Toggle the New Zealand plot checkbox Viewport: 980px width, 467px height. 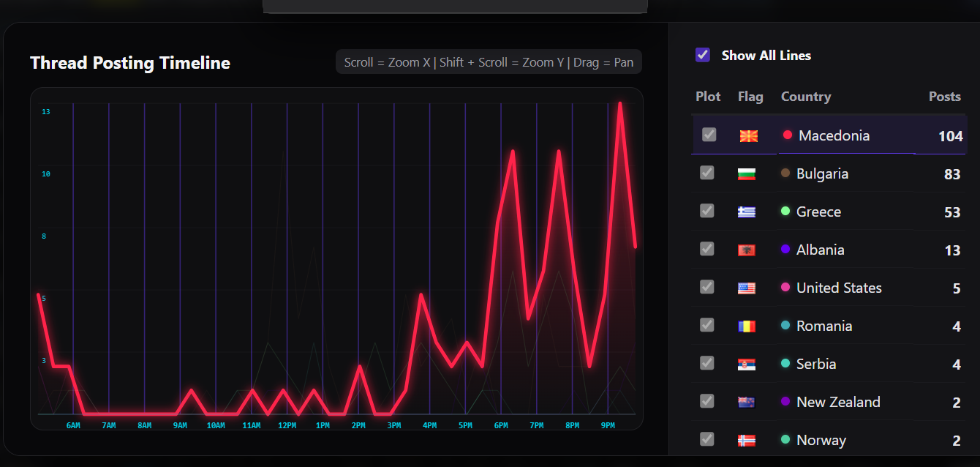pyautogui.click(x=707, y=400)
